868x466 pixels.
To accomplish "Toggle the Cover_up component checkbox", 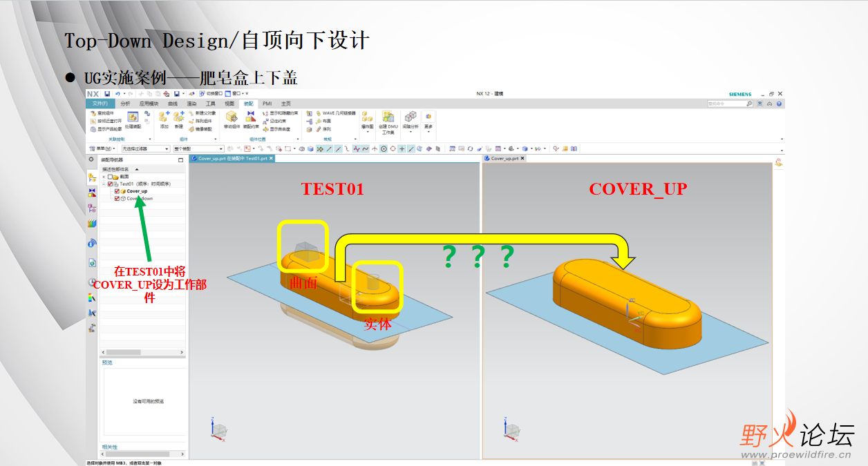I will [117, 191].
